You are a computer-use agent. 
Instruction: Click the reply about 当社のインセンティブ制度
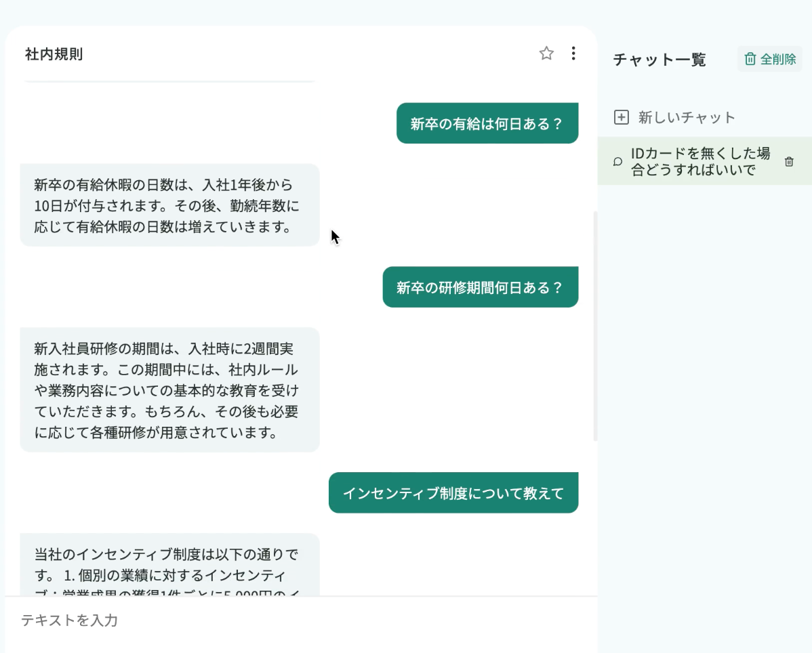169,565
